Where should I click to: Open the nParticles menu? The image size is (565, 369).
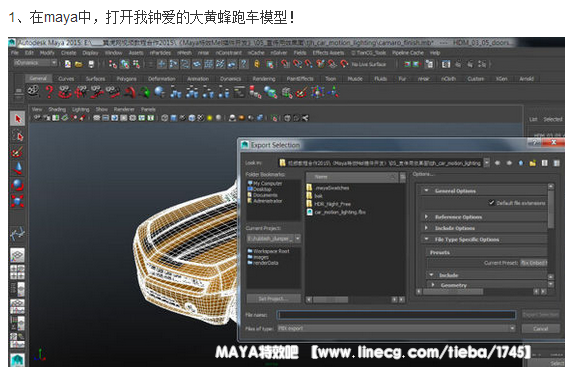tap(160, 53)
